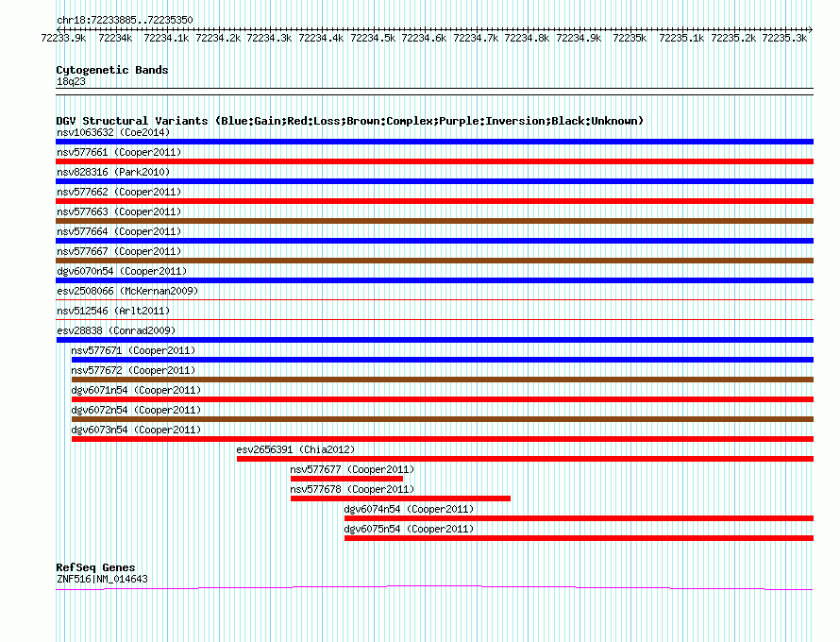Click the 72234.8k ruler tick label
840x642 pixels.
click(x=527, y=38)
